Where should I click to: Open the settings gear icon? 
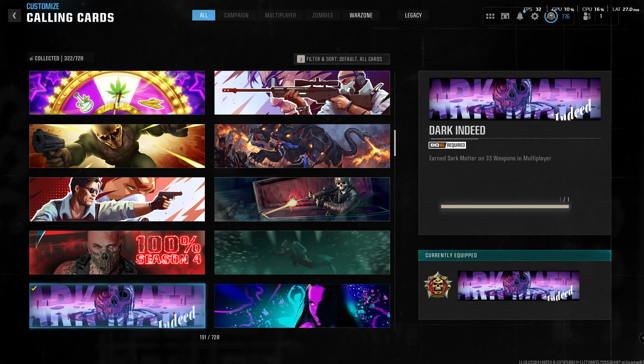tap(535, 17)
